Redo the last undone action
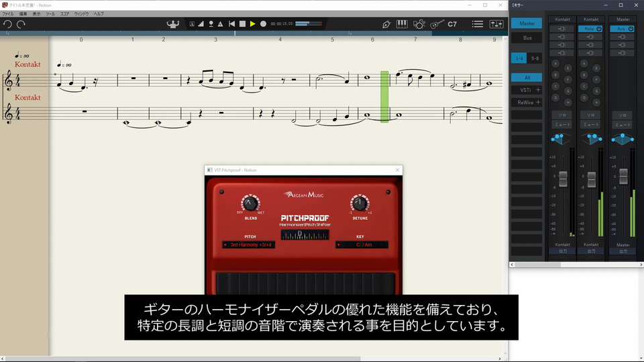Screen dimensions: 644x362 tap(21, 24)
